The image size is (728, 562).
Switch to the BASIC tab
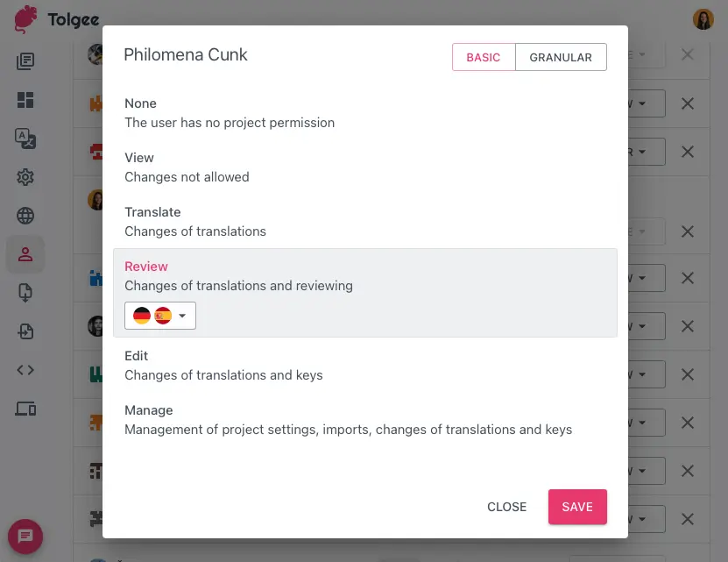(x=484, y=56)
